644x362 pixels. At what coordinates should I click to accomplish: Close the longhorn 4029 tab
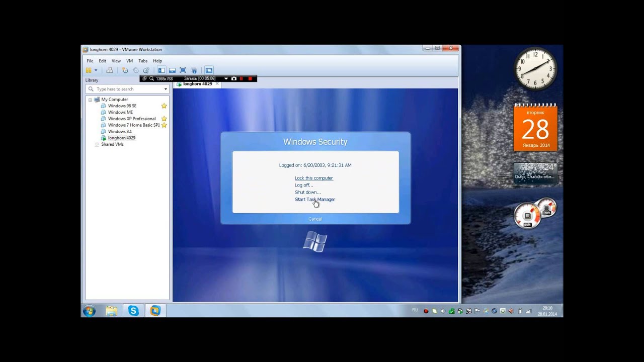coord(217,84)
